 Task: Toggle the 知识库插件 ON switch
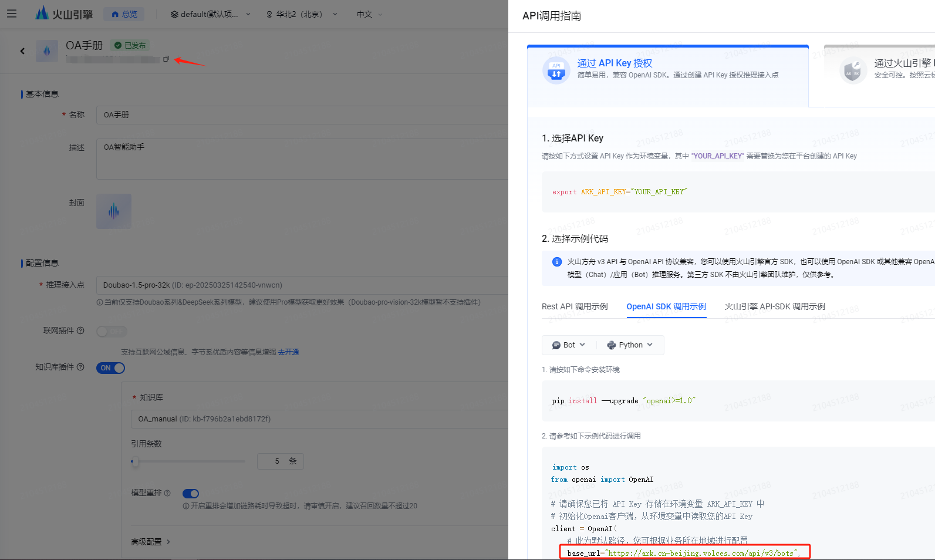[x=111, y=368]
